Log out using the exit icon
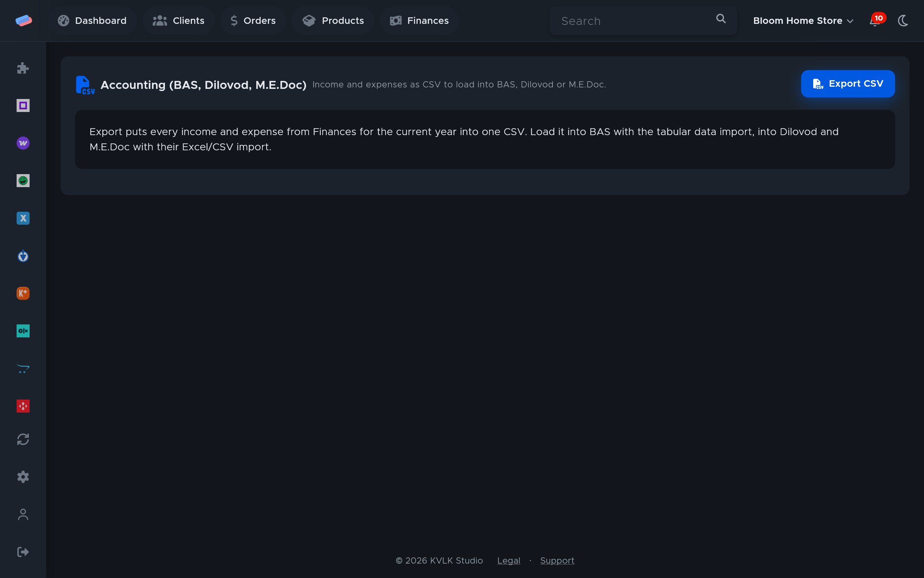The width and height of the screenshot is (924, 578). click(23, 552)
